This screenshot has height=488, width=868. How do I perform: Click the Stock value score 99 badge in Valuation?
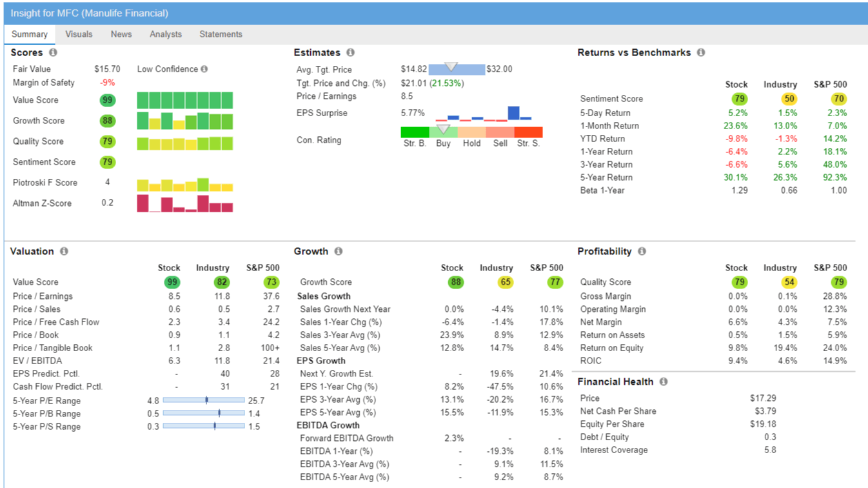tap(172, 282)
